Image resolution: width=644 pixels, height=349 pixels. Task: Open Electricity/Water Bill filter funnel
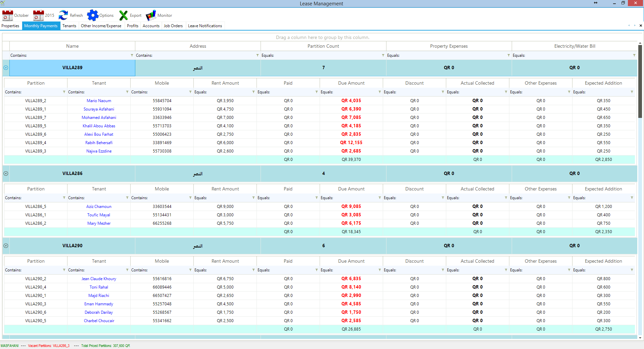(x=634, y=55)
